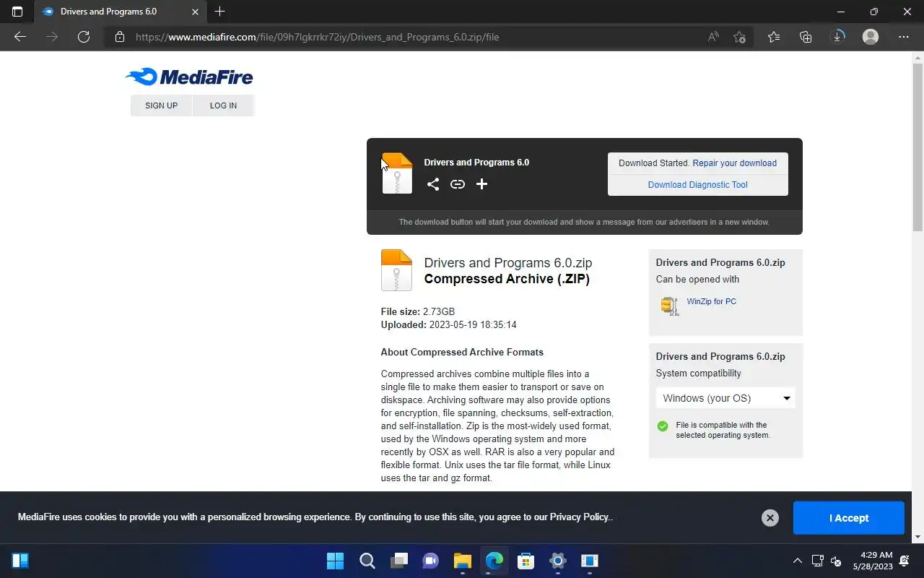924x578 pixels.
Task: Click 'About Compressed Archive Formats' heading
Action: click(462, 353)
